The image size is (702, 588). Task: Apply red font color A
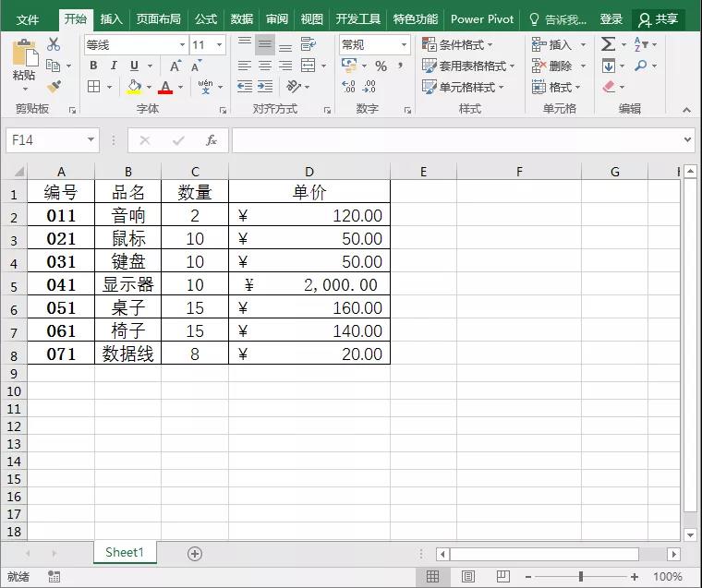point(165,87)
